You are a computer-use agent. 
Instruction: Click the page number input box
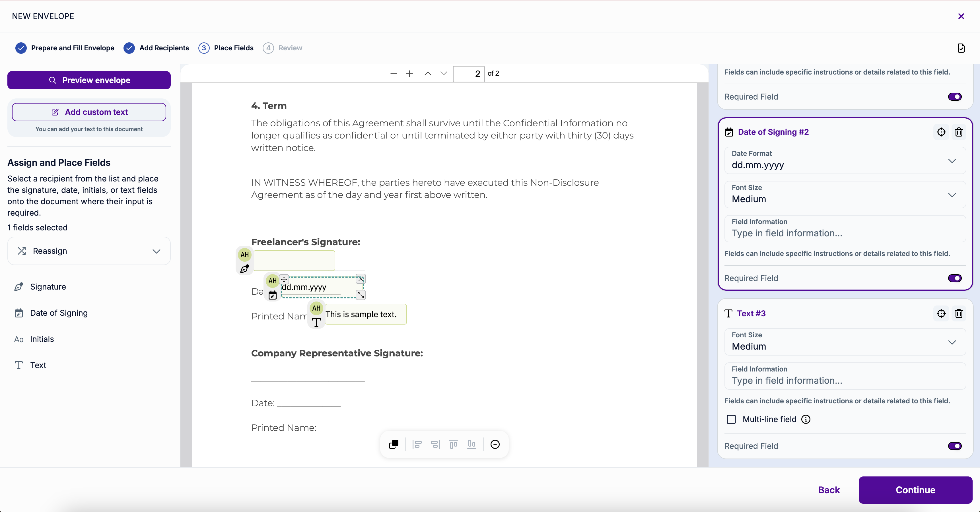[x=468, y=74]
